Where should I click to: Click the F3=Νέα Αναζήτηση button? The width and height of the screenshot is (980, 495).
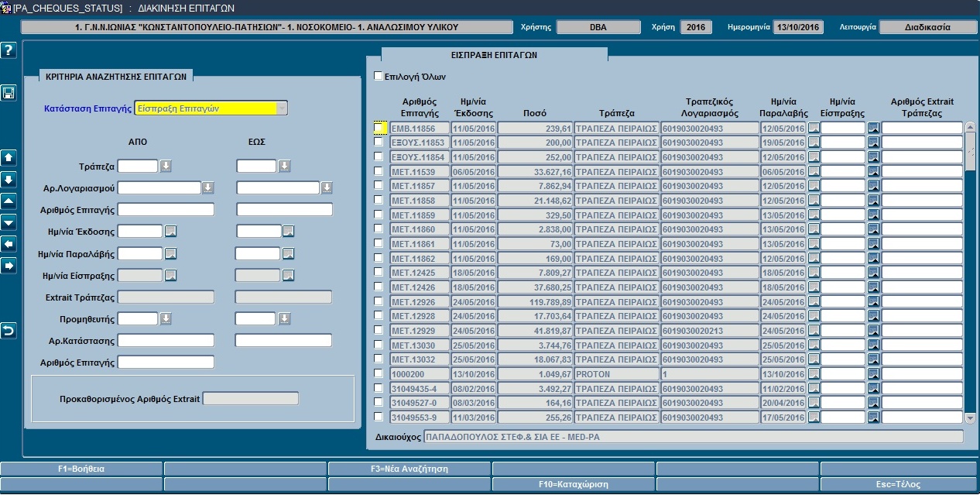[409, 469]
